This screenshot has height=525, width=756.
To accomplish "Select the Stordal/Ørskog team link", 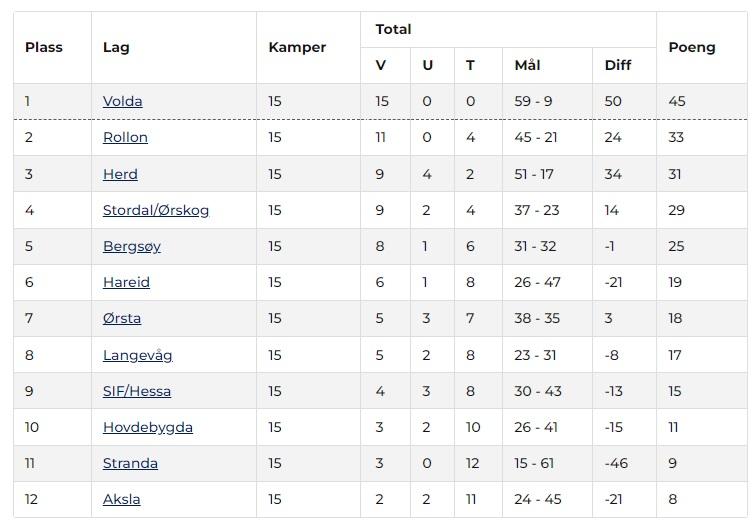I will point(156,210).
